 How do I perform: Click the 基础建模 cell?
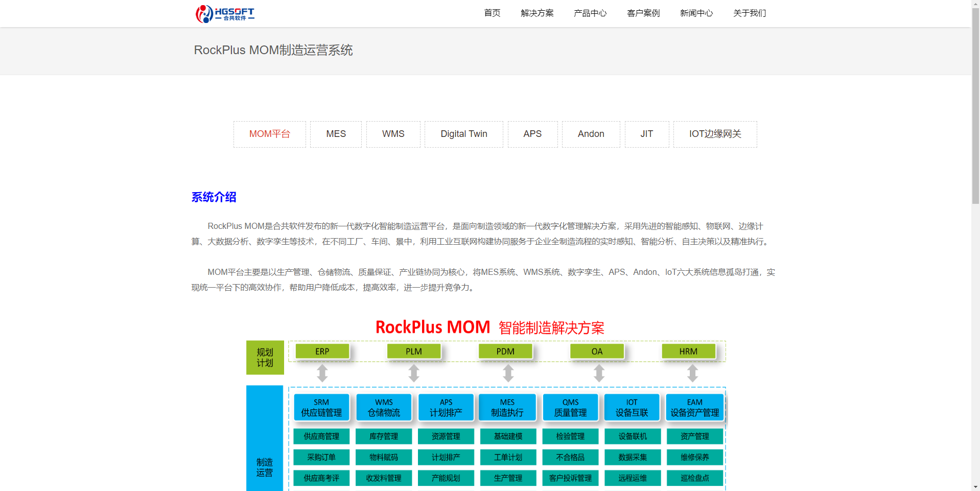pos(508,436)
